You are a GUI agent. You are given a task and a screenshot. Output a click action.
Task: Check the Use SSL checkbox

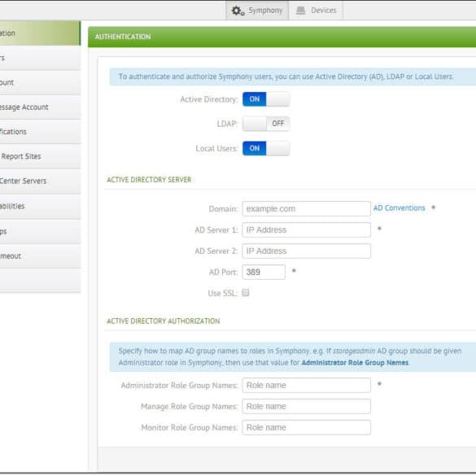246,293
